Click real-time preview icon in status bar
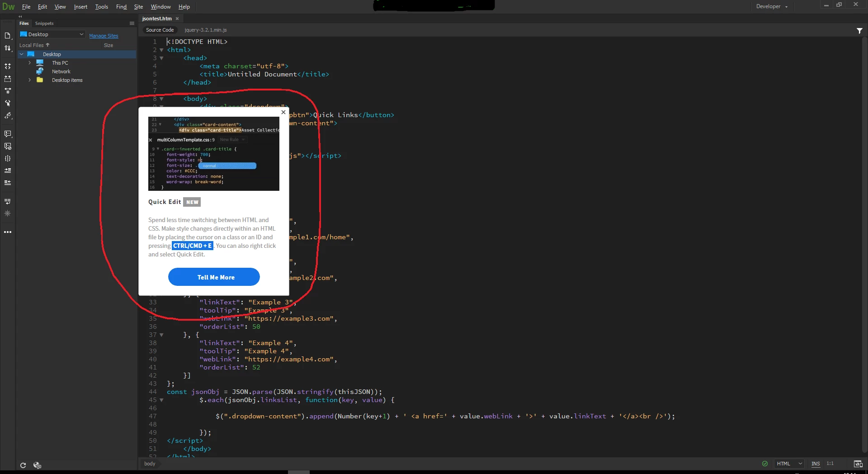Viewport: 868px width, 474px height. pos(858,464)
